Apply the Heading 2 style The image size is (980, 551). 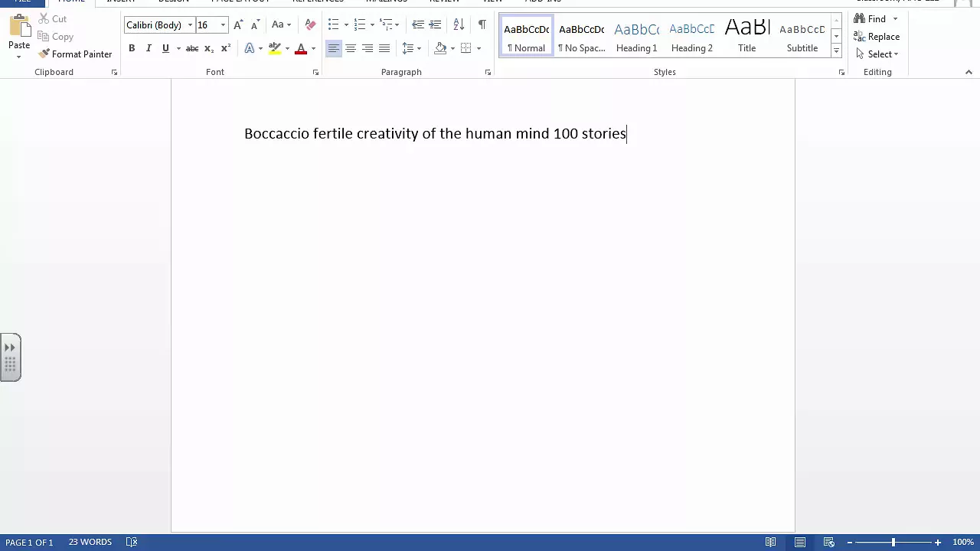coord(692,37)
